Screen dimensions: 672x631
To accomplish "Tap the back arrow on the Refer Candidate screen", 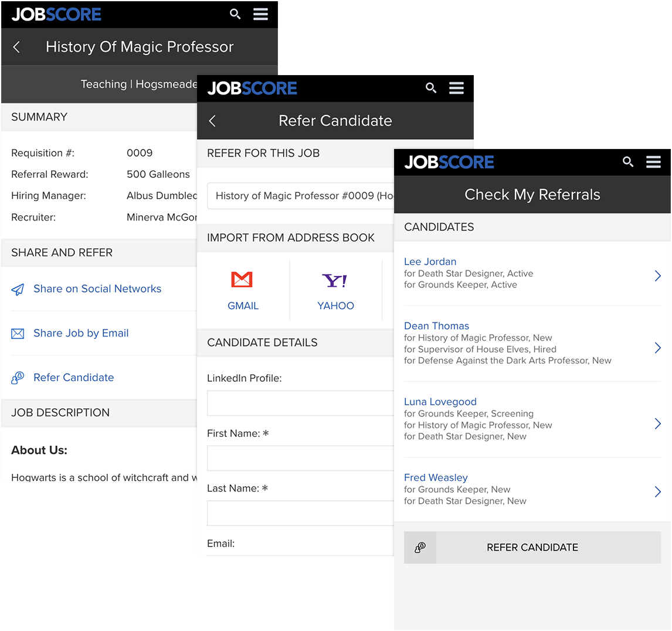I will pyautogui.click(x=212, y=120).
